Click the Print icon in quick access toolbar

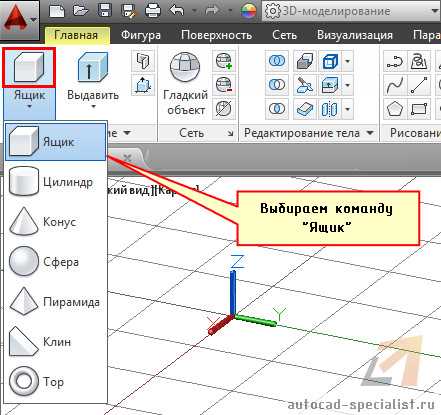pyautogui.click(x=153, y=11)
